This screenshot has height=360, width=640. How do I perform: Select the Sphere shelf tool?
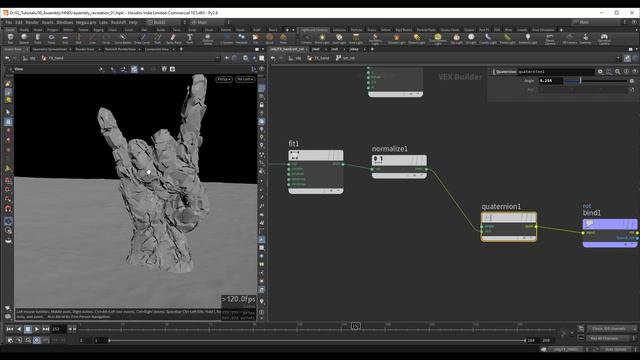tap(24, 38)
